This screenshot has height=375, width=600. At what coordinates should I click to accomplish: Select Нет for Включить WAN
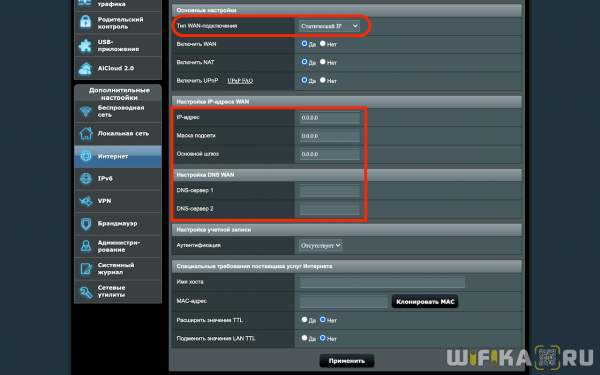click(x=323, y=44)
